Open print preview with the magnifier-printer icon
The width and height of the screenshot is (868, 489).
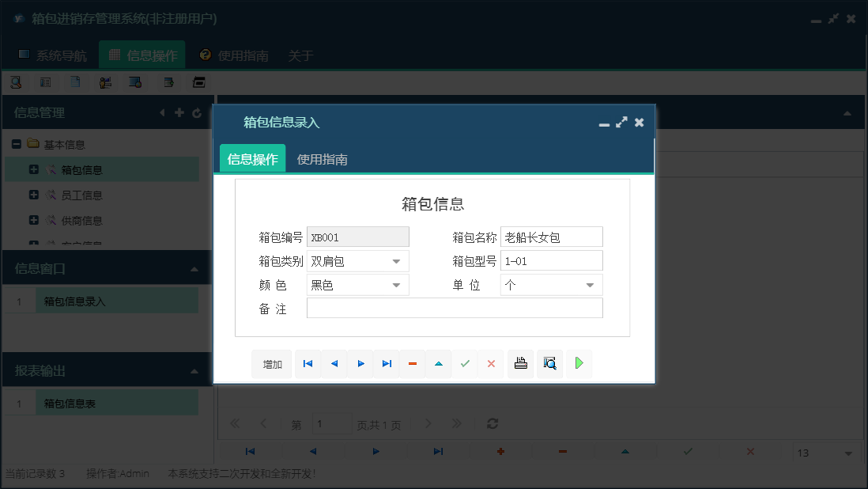(549, 363)
